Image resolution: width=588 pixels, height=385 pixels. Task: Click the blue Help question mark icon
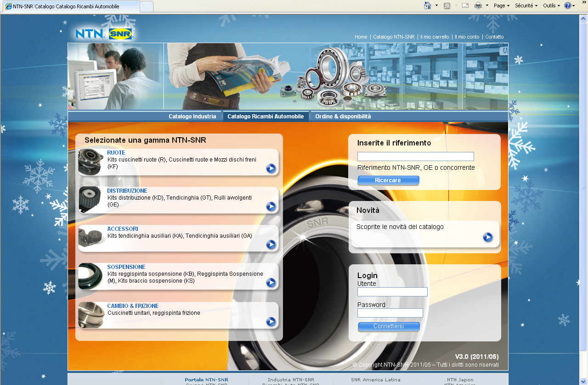pos(568,6)
